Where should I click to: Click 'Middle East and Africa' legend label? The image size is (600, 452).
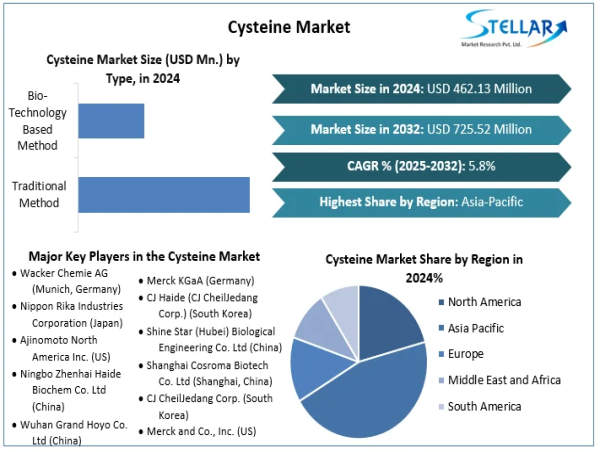504,380
